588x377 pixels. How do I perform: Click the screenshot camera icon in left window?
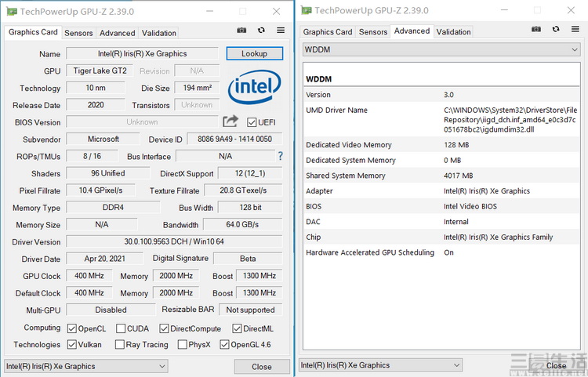242,30
